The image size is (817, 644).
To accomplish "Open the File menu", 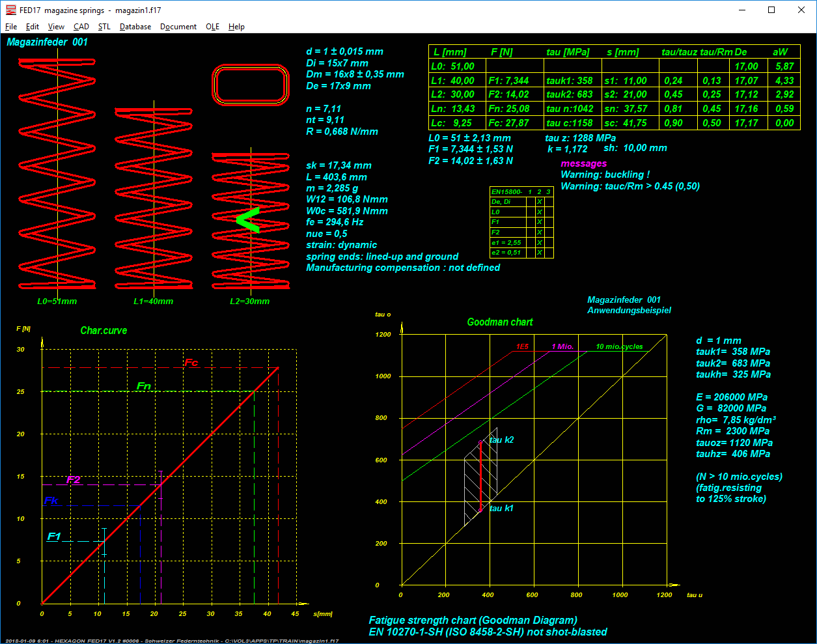I will [x=11, y=27].
